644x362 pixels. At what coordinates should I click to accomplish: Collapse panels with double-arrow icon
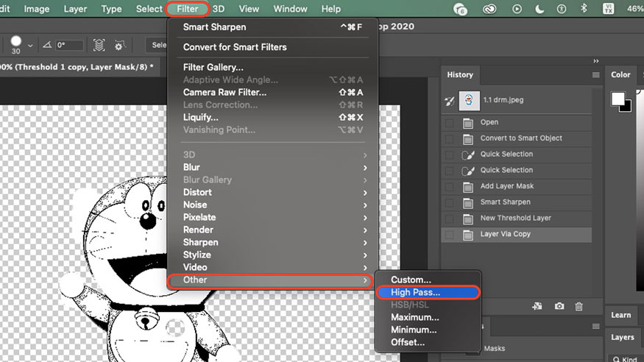coord(596,61)
